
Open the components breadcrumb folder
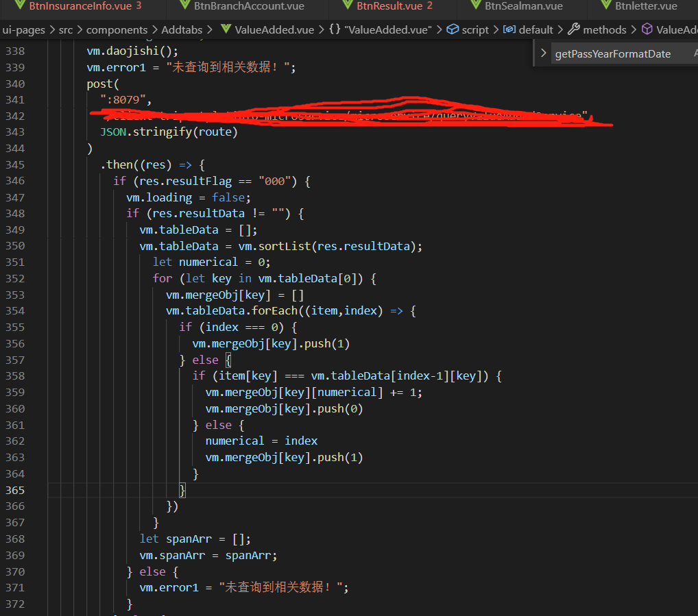click(x=117, y=29)
